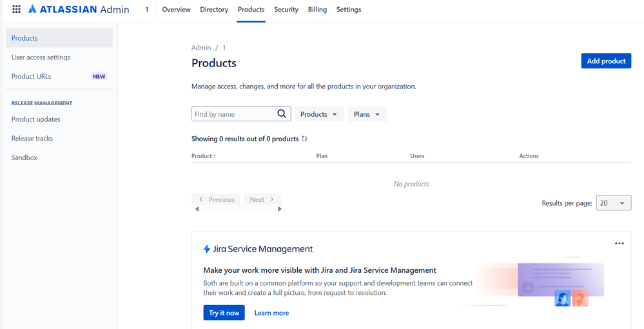Switch to the Directory tab
644x329 pixels.
click(214, 10)
